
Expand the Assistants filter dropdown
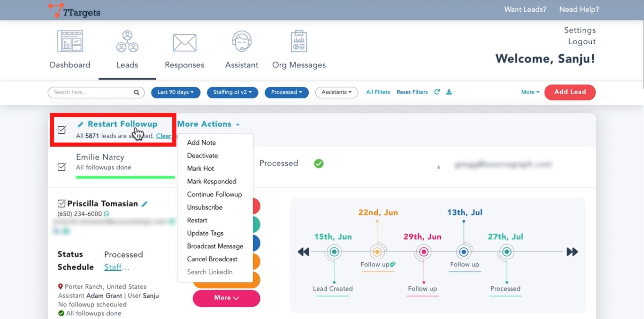(x=336, y=92)
